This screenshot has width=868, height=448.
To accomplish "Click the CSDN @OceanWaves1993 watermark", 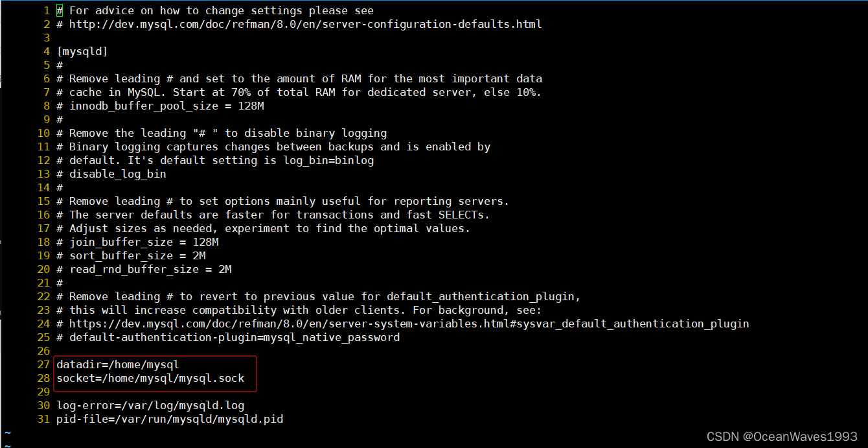I will [x=782, y=437].
